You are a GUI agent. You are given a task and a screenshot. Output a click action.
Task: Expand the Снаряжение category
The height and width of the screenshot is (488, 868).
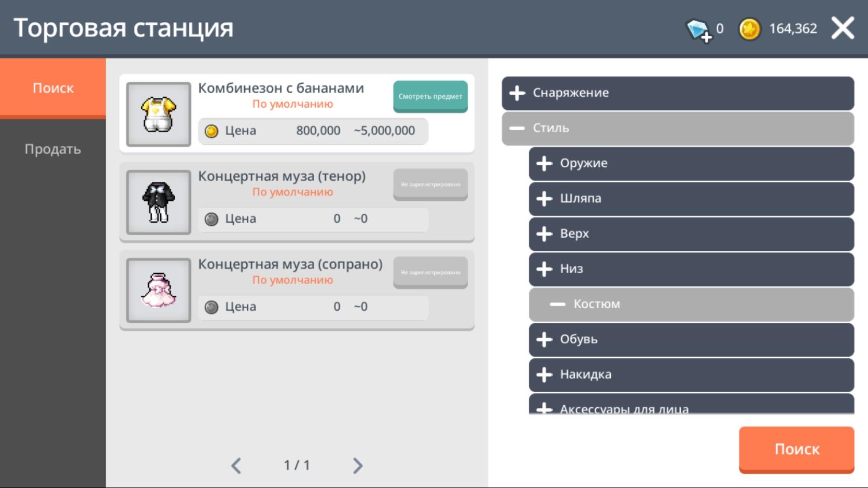point(678,93)
